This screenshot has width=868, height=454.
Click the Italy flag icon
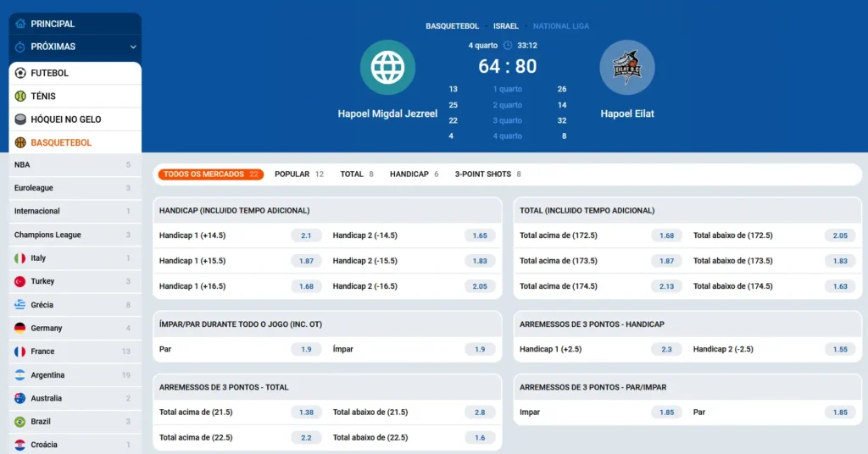pyautogui.click(x=20, y=258)
